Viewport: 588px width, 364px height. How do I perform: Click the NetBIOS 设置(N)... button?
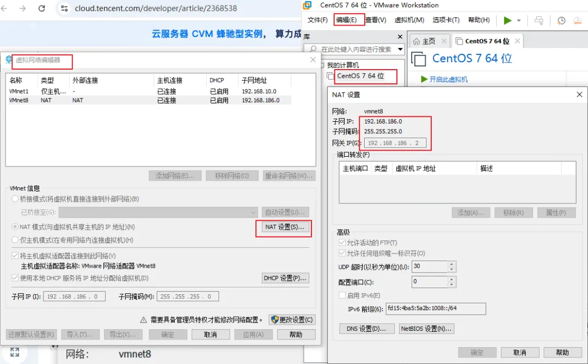pyautogui.click(x=426, y=329)
